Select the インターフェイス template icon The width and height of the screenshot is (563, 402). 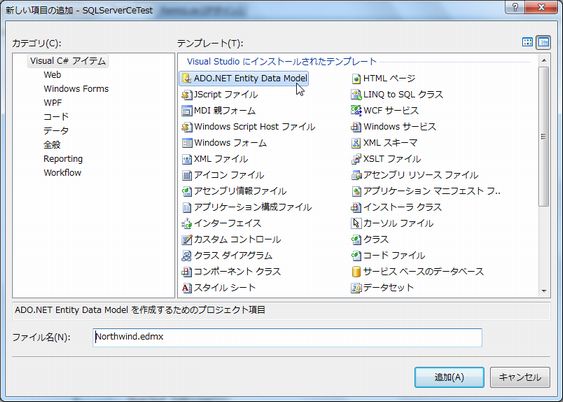(186, 223)
